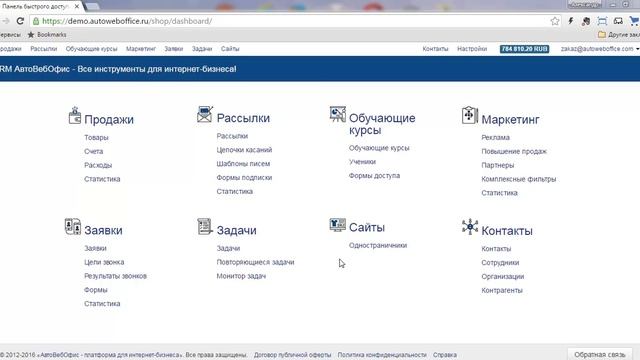Screen dimensions: 640x360
Task: Open the Повторяющиеся задачи link
Action: click(x=256, y=262)
